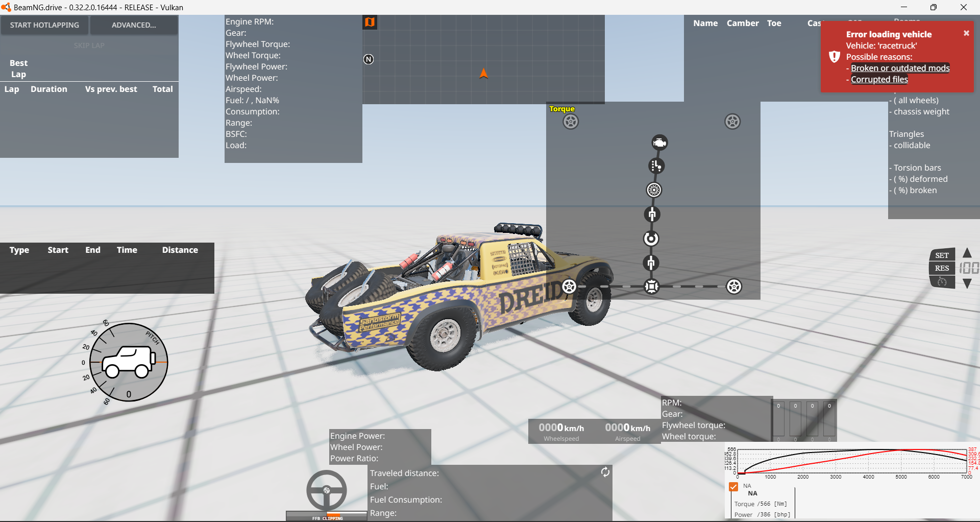The width and height of the screenshot is (980, 522).
Task: Click the reset trip refresh icon
Action: coord(605,472)
